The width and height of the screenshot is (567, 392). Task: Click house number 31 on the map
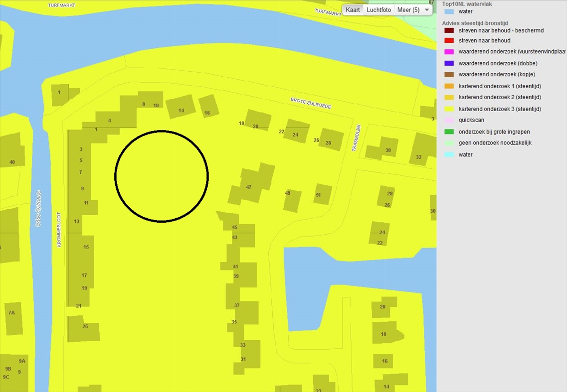pyautogui.click(x=243, y=359)
